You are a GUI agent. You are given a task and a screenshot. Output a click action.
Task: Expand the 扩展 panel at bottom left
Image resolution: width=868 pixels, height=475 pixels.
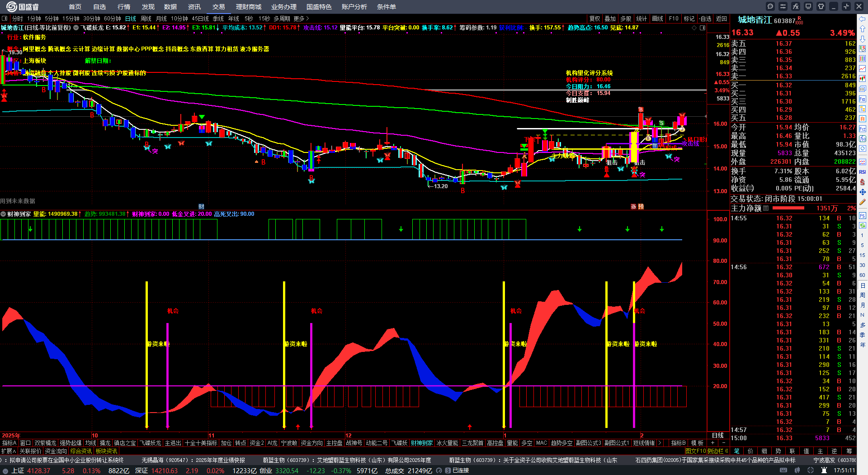(x=9, y=451)
